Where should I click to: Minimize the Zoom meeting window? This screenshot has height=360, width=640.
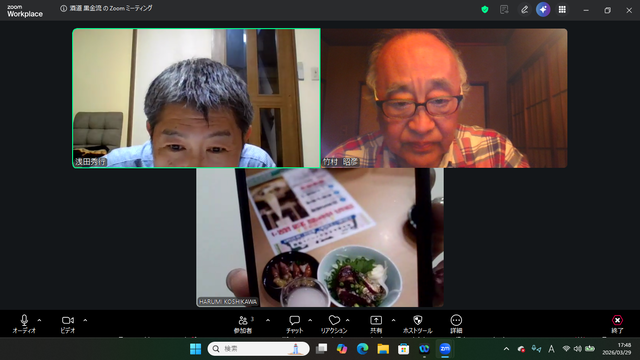click(x=586, y=10)
